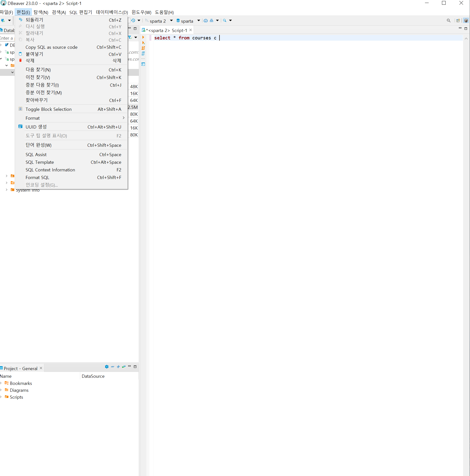Image resolution: width=470 pixels, height=476 pixels.
Task: Expand the Diagrams folder
Action: point(1,390)
